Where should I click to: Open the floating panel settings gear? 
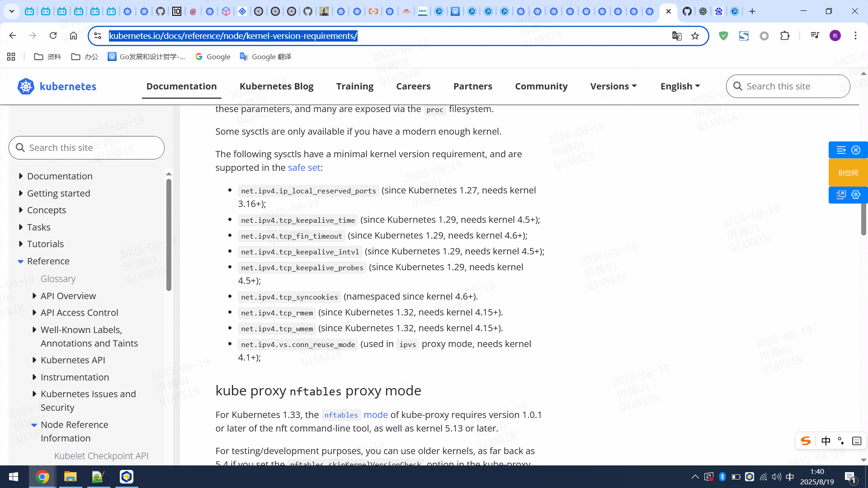856,195
